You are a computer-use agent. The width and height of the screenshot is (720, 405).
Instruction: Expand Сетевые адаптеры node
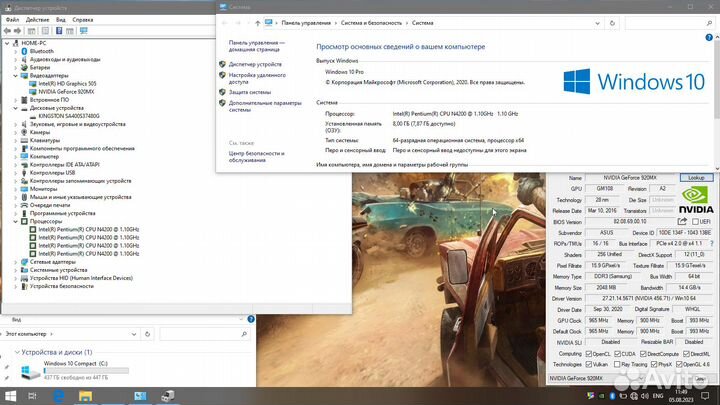pos(16,262)
